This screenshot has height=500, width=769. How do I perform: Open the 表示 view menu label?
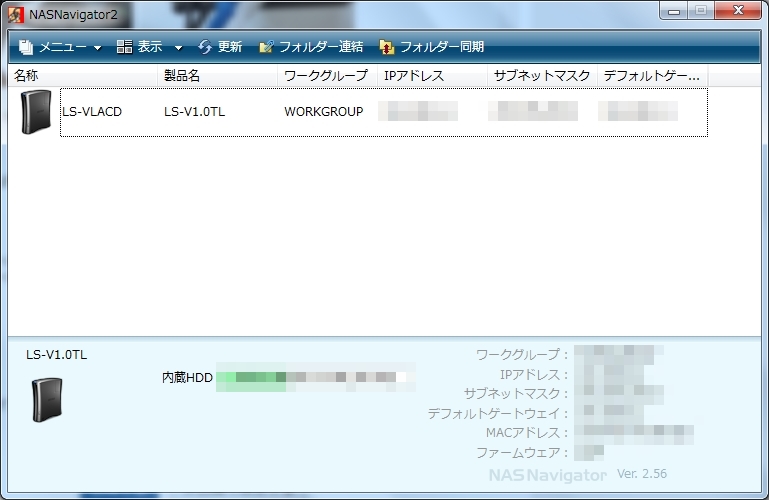coord(150,47)
